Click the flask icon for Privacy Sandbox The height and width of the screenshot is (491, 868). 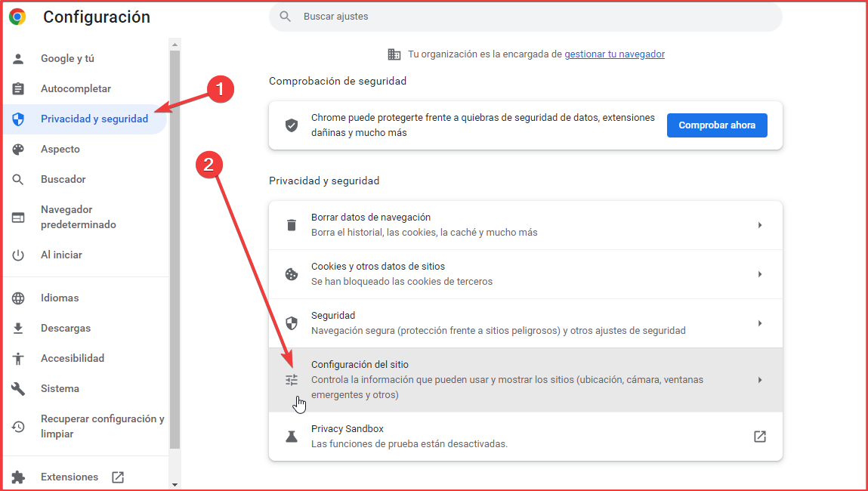(291, 436)
